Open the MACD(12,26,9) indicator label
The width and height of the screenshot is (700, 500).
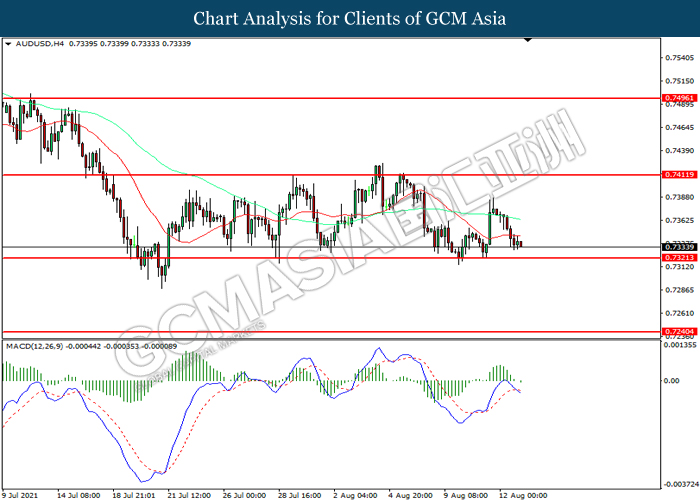(36, 346)
